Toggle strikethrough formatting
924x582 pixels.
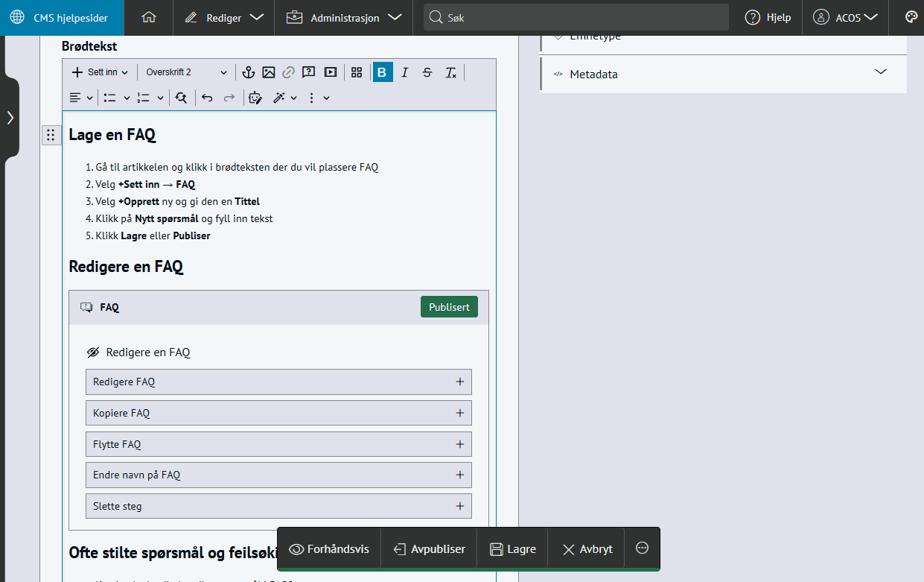coord(427,72)
